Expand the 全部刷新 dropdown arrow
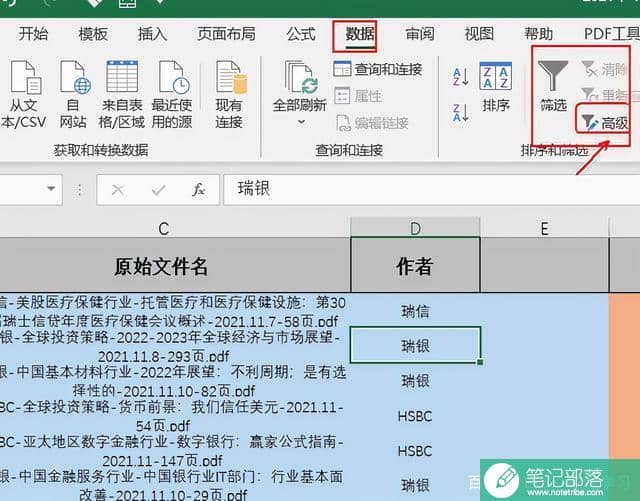The width and height of the screenshot is (640, 501). [301, 122]
